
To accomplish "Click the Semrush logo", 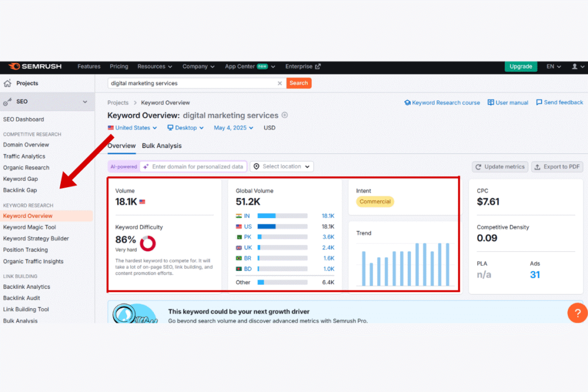I will click(x=35, y=67).
